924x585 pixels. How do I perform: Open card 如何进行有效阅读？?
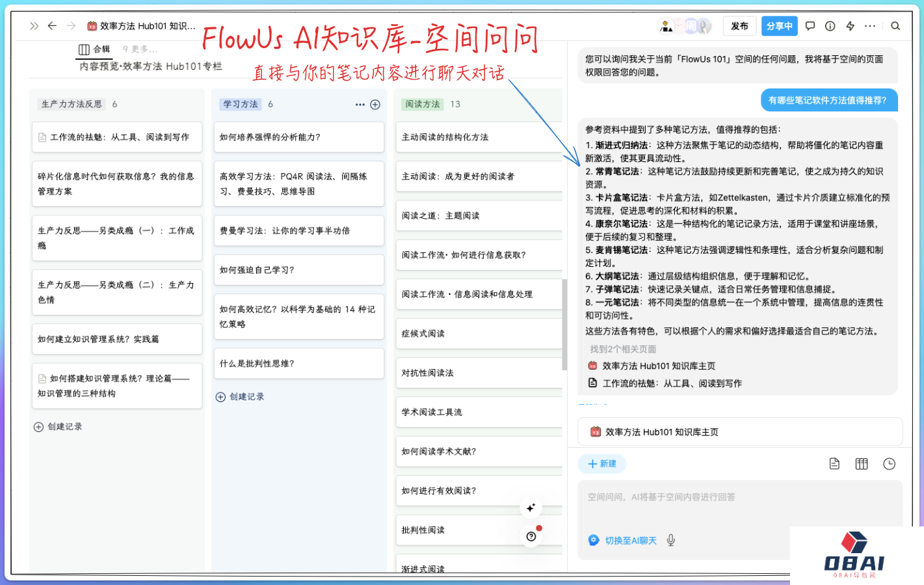pos(479,491)
